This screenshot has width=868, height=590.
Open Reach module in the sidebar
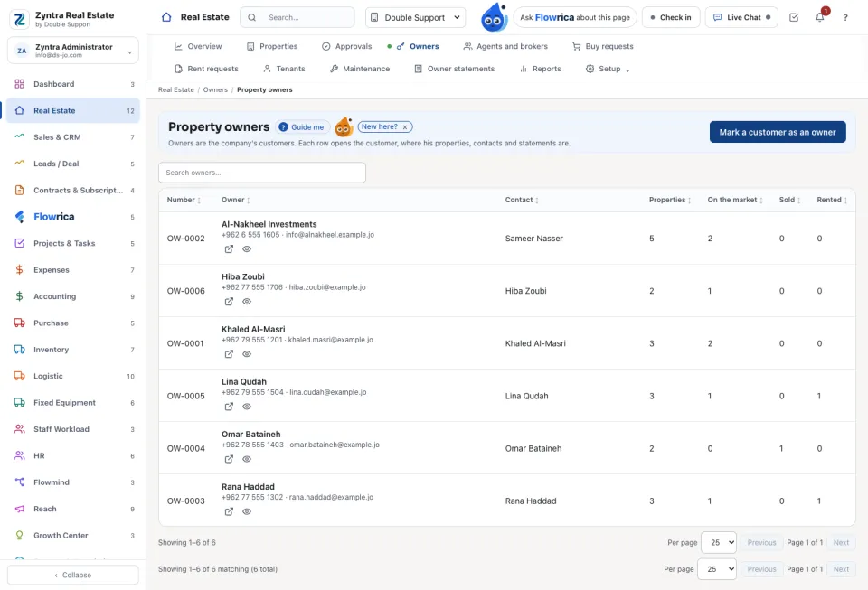point(73,509)
